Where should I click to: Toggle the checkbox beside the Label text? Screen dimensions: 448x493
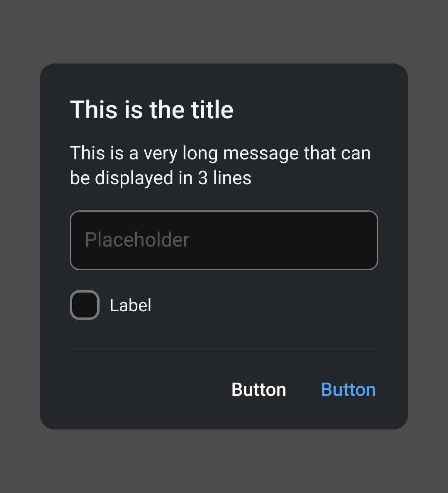(x=84, y=305)
